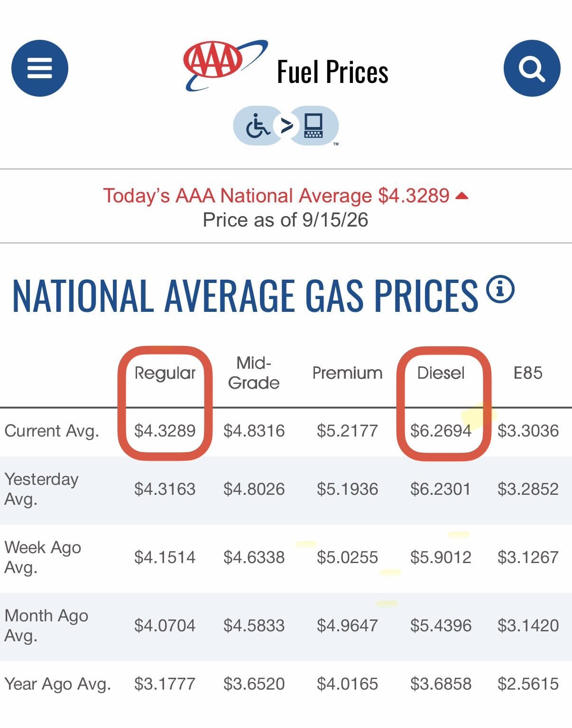The height and width of the screenshot is (728, 572).
Task: Tap the search magnifier icon
Action: click(x=532, y=68)
